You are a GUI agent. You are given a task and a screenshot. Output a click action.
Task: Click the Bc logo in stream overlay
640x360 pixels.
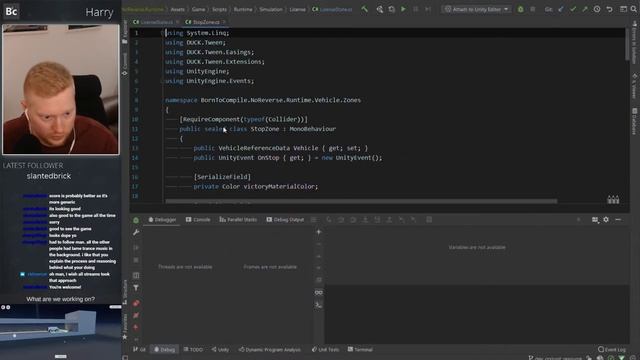[11, 11]
